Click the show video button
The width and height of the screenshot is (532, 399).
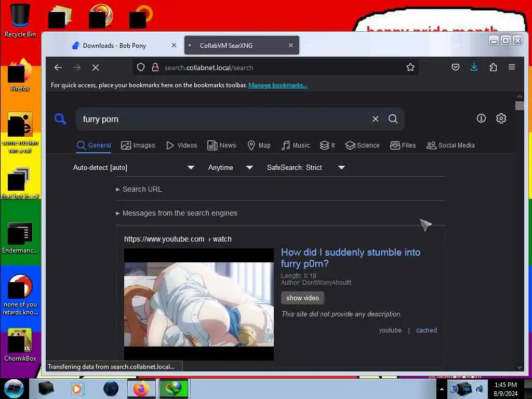click(302, 298)
